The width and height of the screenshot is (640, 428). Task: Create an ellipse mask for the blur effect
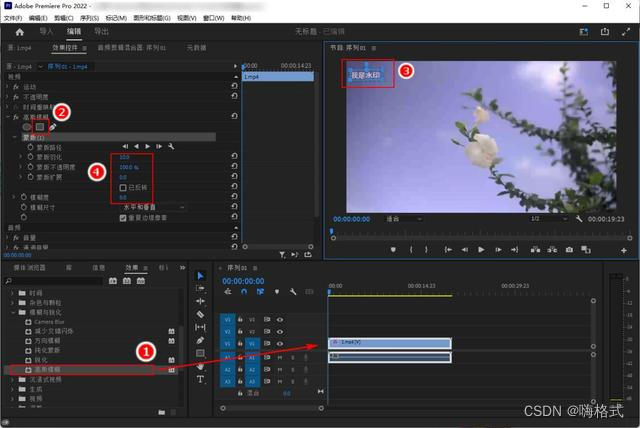[27, 127]
